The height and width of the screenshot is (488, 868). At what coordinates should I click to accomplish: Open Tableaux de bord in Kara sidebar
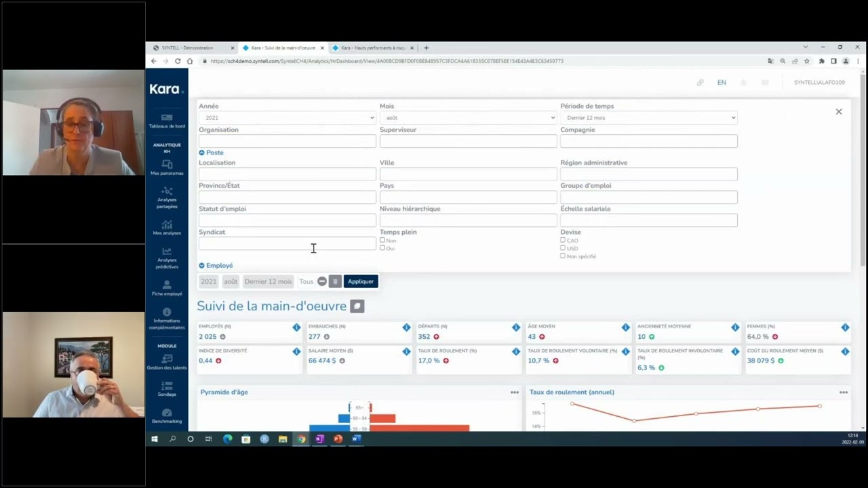pyautogui.click(x=167, y=121)
